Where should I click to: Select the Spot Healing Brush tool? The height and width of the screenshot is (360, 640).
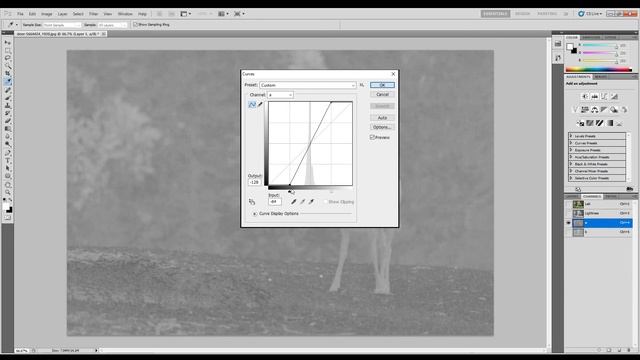[x=8, y=90]
